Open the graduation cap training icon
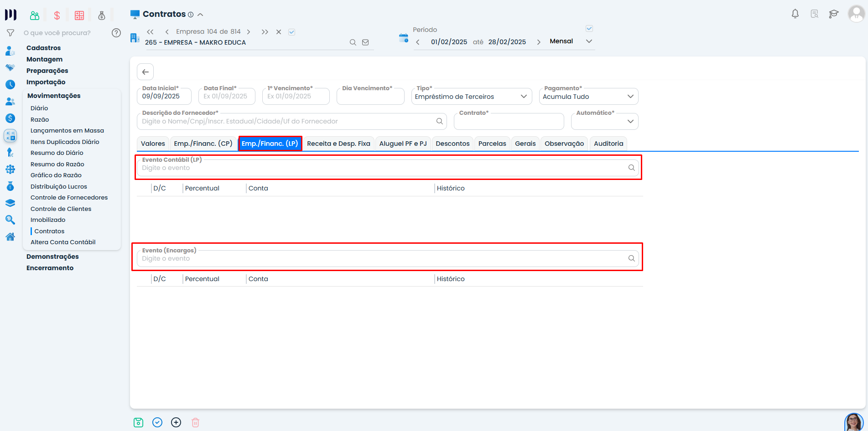 (833, 14)
